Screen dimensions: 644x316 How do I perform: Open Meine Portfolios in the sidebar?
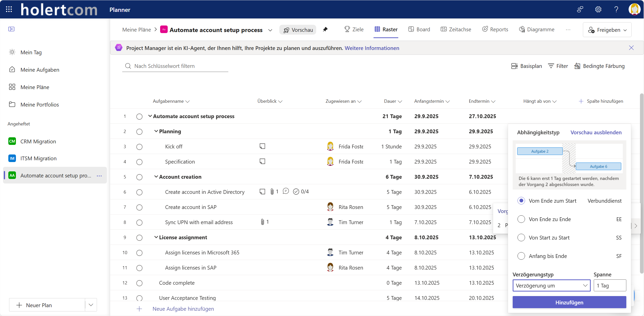click(x=40, y=104)
